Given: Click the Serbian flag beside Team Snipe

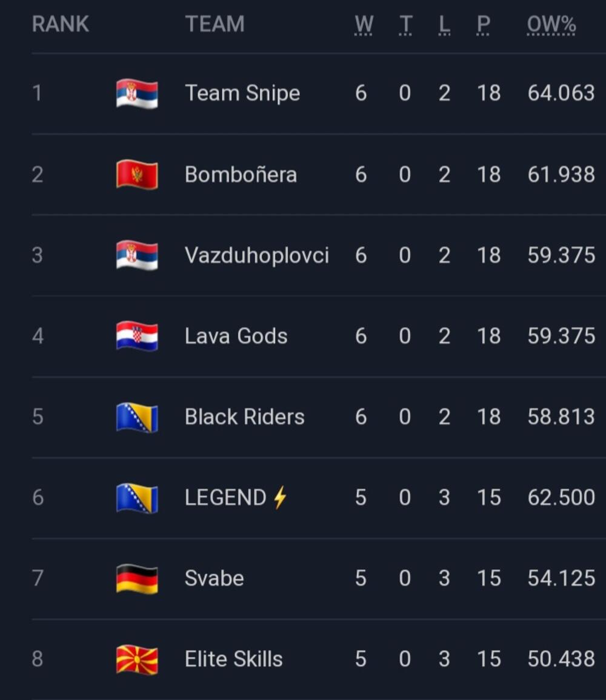Looking at the screenshot, I should [137, 94].
